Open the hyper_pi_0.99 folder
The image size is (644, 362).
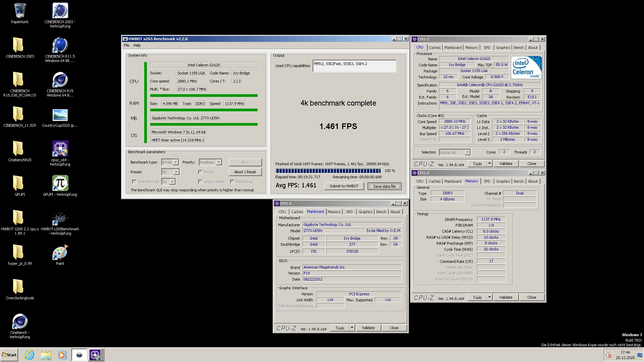pos(20,255)
